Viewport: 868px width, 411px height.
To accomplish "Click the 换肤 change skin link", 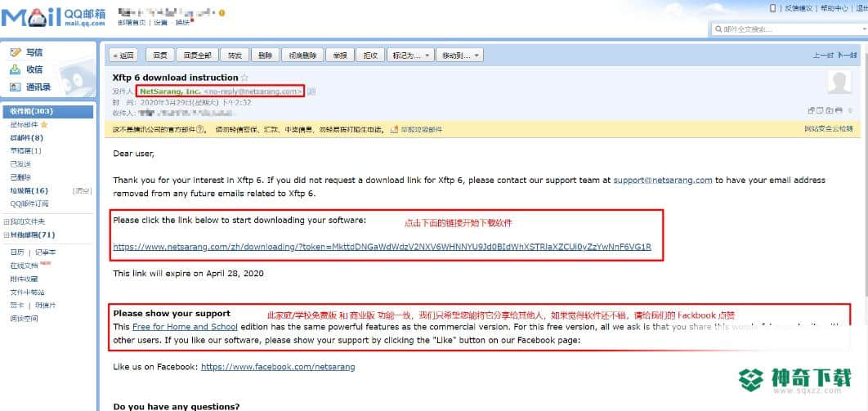I will 181,23.
